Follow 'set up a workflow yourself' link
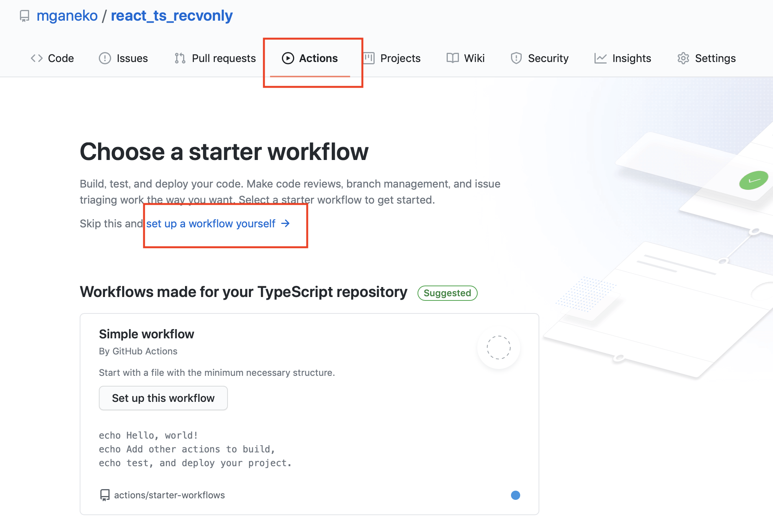773x532 pixels. click(218, 224)
